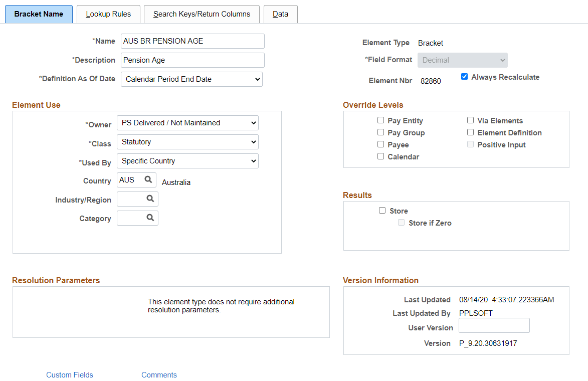Enable the Pay Entity override level

[x=380, y=120]
